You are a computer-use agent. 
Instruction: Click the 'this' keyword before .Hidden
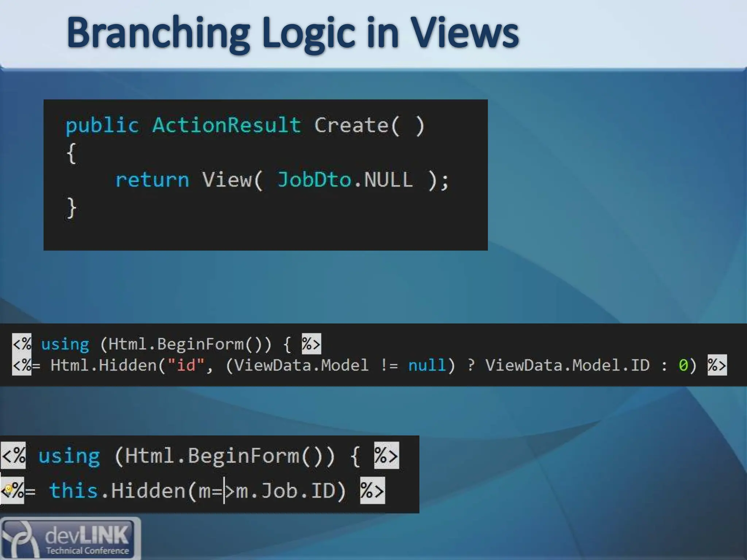tap(74, 490)
